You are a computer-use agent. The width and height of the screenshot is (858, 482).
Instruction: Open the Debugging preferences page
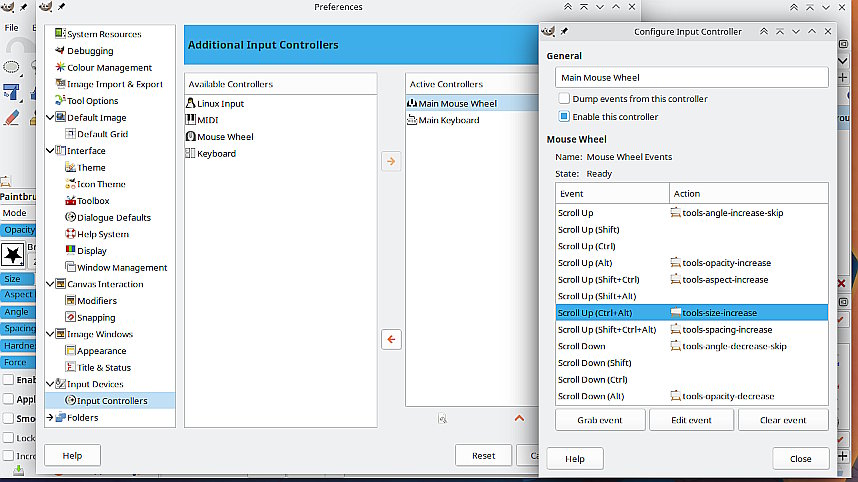click(x=84, y=51)
